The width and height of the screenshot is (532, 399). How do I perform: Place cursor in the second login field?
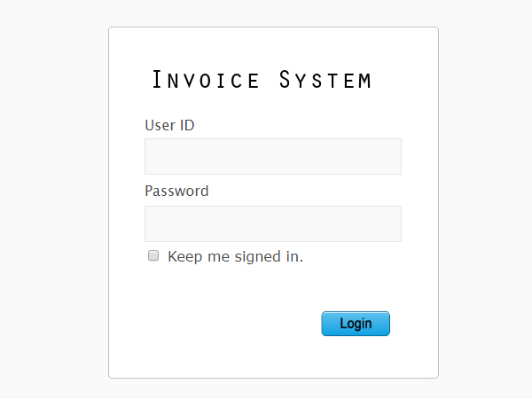(272, 223)
